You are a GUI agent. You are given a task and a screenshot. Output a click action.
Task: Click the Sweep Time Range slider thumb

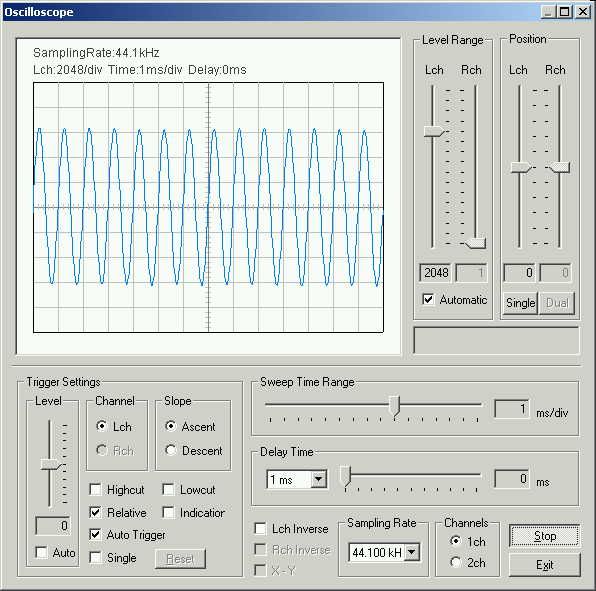pyautogui.click(x=395, y=406)
